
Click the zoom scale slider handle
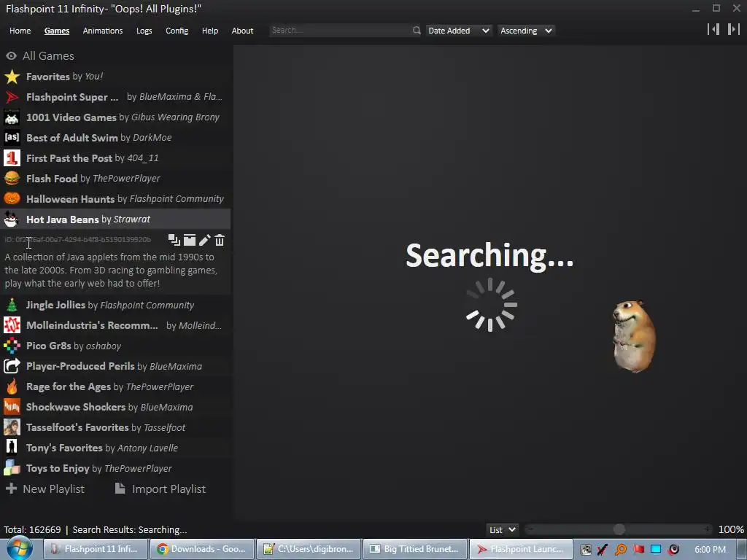[x=619, y=529]
